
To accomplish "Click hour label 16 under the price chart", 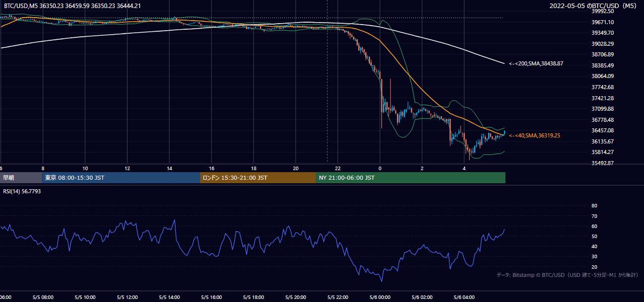I will tap(212, 168).
